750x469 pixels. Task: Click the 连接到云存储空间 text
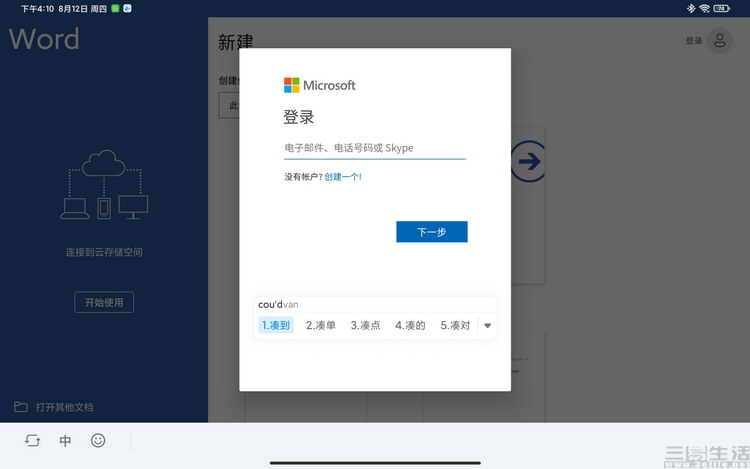tap(104, 252)
